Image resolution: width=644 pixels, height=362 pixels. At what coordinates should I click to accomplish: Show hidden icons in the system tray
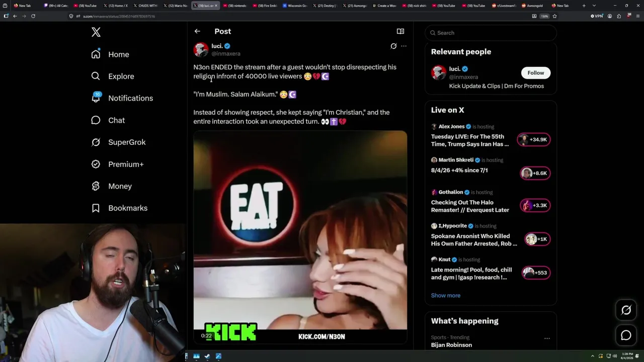click(593, 356)
